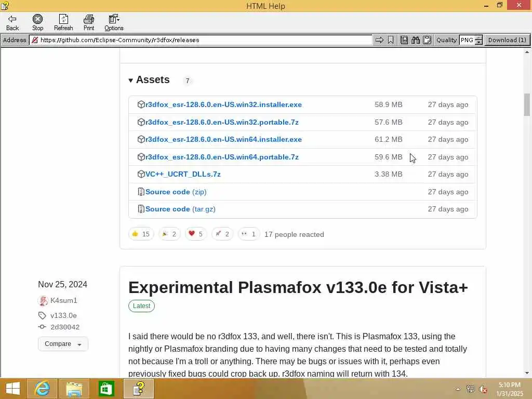Click the commit icon beside 2d30042

(x=42, y=327)
